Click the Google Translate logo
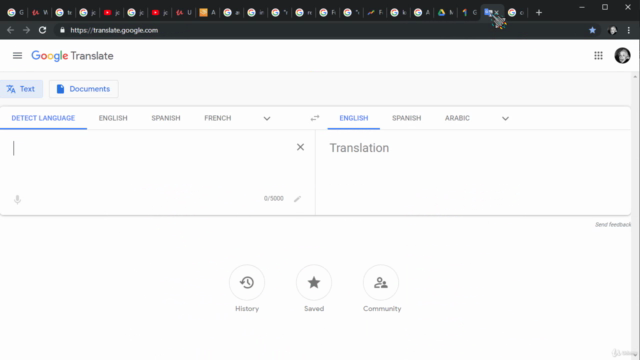The width and height of the screenshot is (640, 360). [72, 56]
